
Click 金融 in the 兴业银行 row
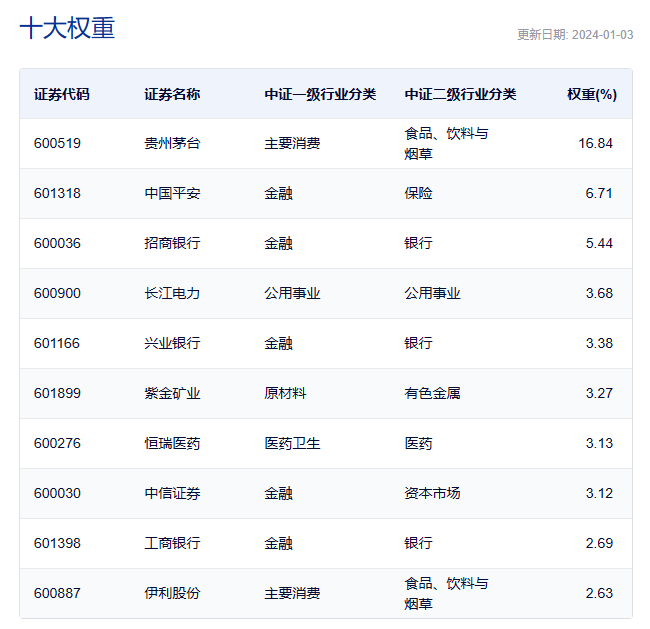pyautogui.click(x=279, y=343)
